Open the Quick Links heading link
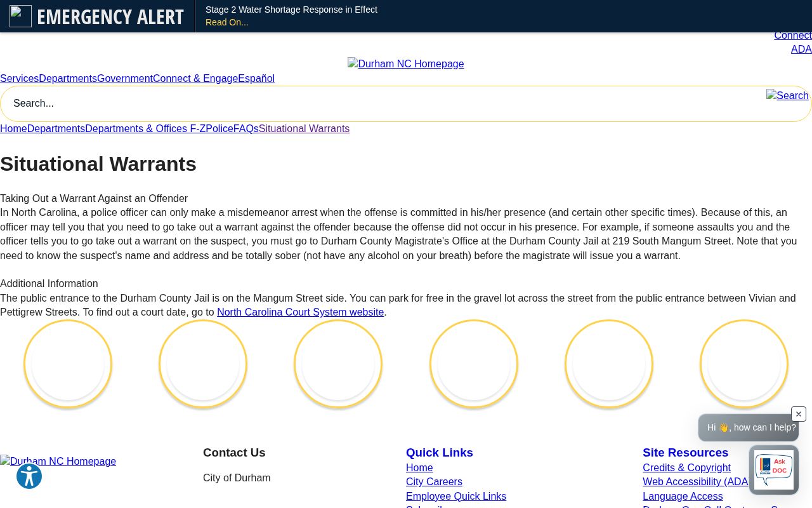 coord(440,453)
